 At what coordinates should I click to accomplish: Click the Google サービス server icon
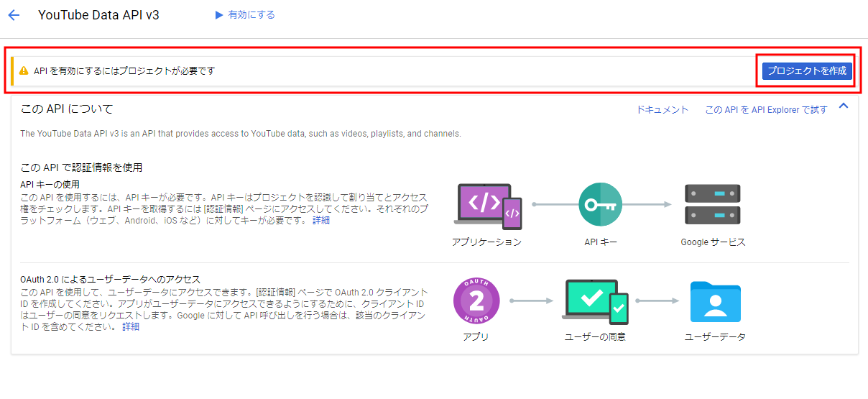(x=713, y=205)
